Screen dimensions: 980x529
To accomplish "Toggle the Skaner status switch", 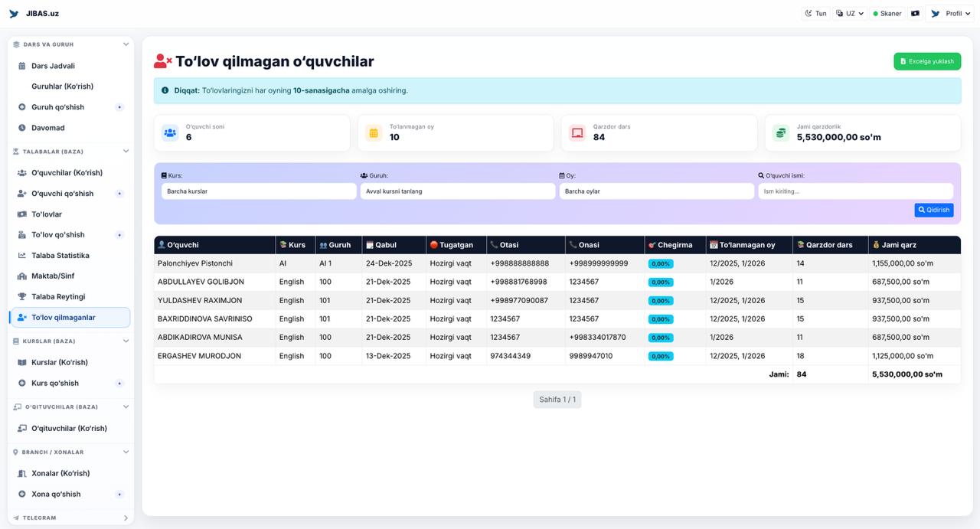I will coord(887,14).
